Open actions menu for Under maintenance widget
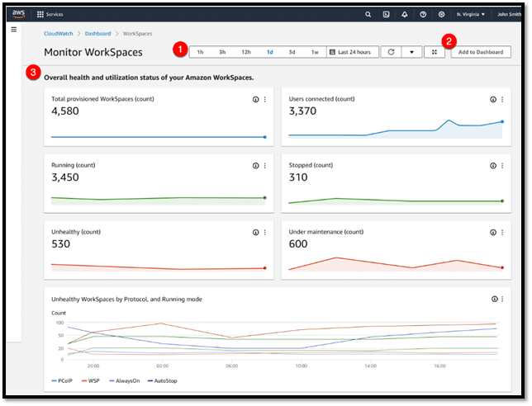The image size is (532, 406). click(502, 232)
